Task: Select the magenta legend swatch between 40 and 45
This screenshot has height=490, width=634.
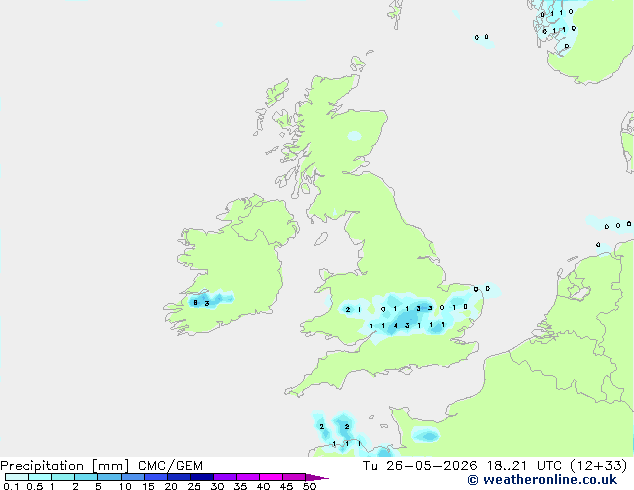Action: tap(271, 477)
